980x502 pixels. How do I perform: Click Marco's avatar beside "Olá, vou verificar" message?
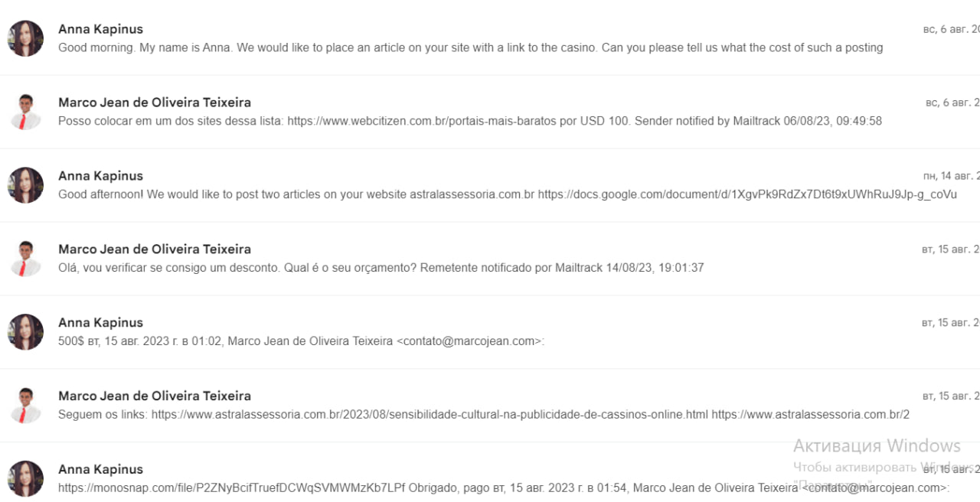[25, 259]
